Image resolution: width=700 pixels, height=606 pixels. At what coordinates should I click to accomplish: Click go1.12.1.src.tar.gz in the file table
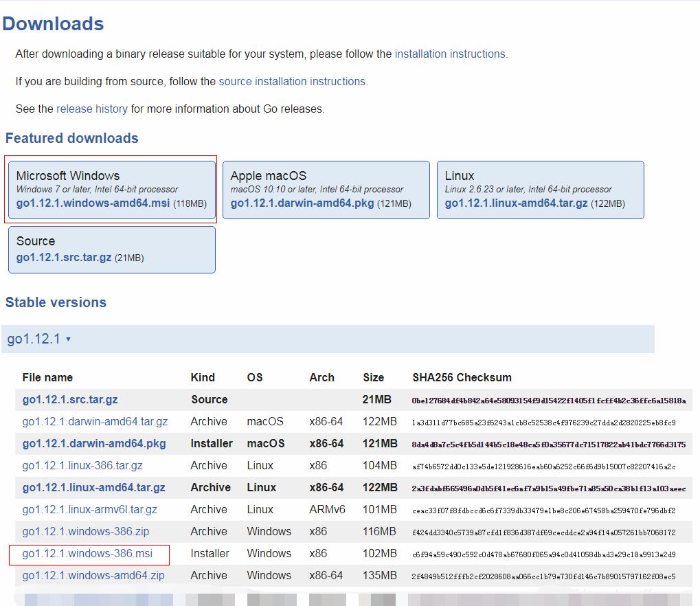pos(70,400)
